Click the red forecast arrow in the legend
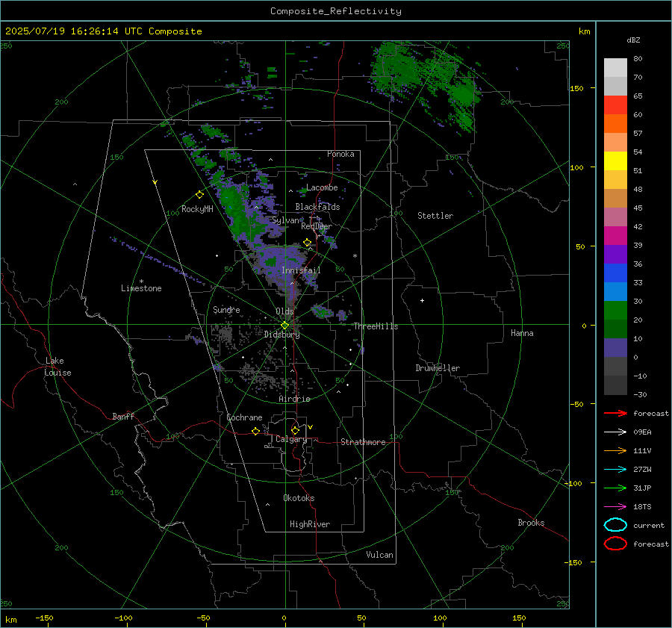 615,413
